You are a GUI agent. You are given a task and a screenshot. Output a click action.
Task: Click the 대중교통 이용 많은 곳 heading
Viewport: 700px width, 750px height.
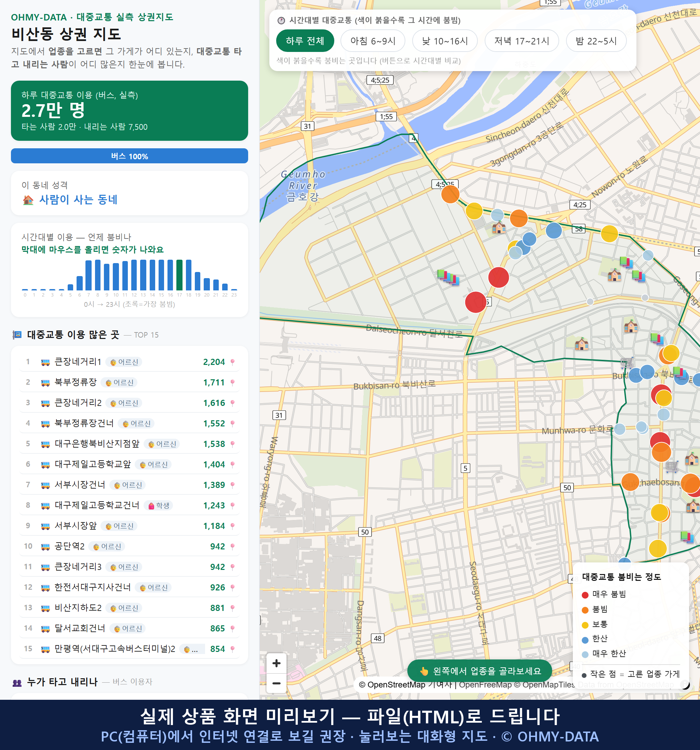pos(73,335)
